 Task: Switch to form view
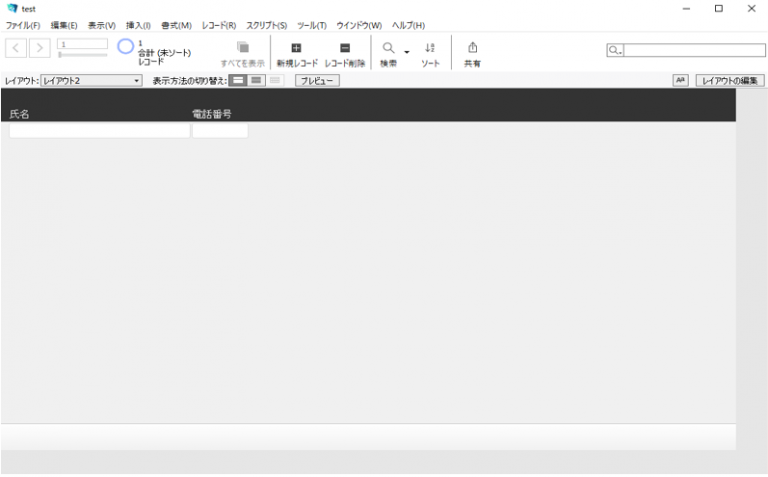238,80
